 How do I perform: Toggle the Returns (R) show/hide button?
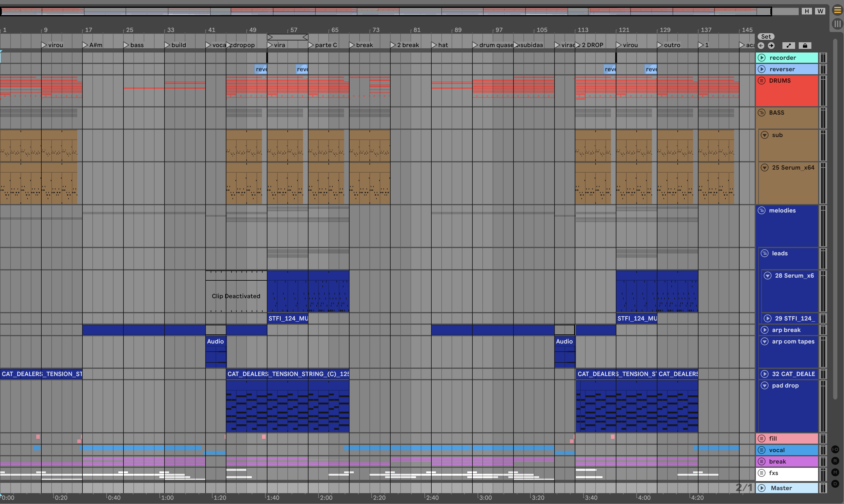click(835, 461)
